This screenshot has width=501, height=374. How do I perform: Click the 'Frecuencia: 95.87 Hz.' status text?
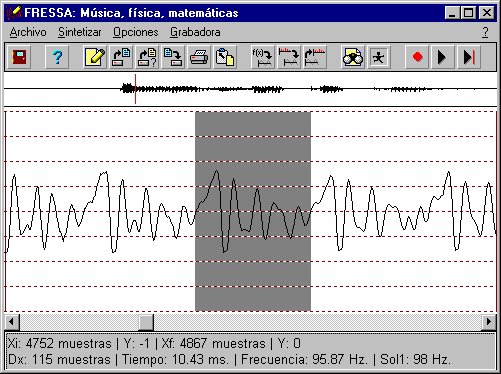(304, 360)
